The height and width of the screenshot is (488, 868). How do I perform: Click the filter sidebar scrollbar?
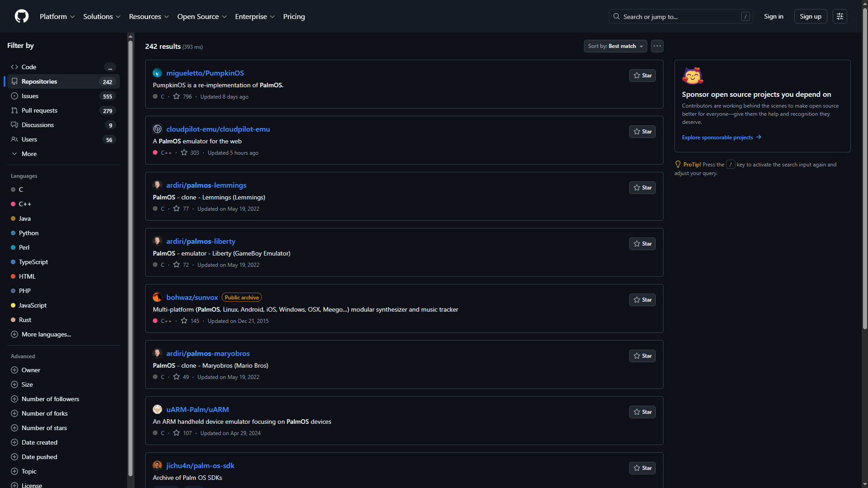pos(130,258)
